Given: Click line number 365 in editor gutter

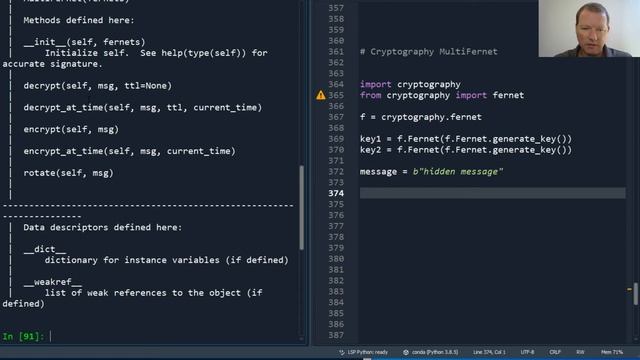Looking at the screenshot, I should tap(336, 95).
